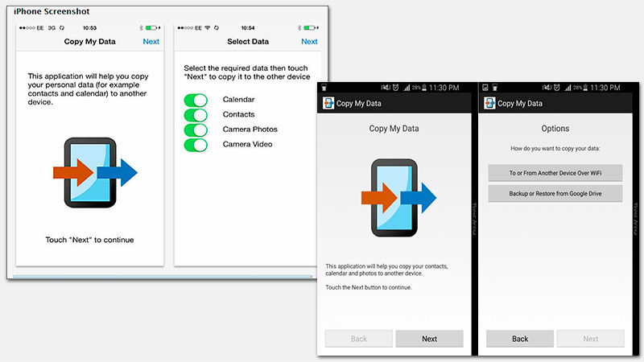
Task: Click muted vibrate icon on Android welcome status bar
Action: 386,88
